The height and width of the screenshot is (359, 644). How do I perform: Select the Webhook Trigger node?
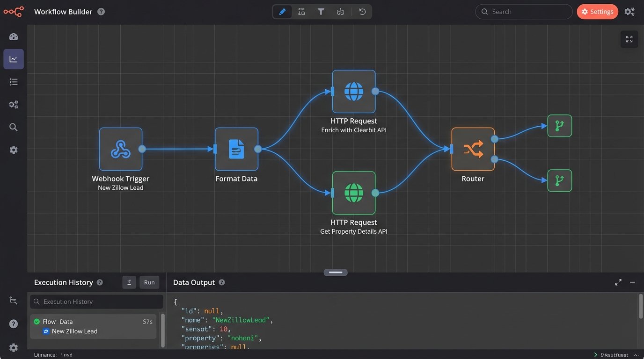point(121,149)
